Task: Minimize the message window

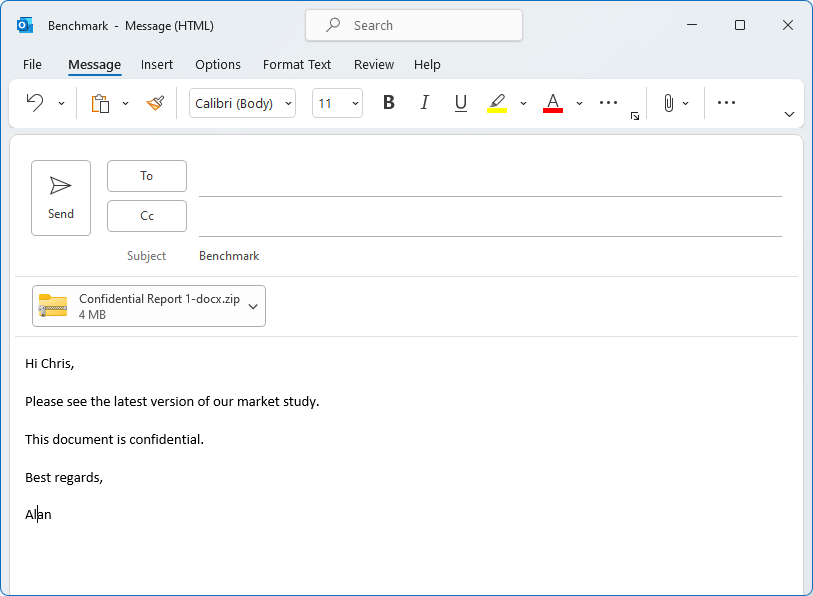Action: (692, 25)
